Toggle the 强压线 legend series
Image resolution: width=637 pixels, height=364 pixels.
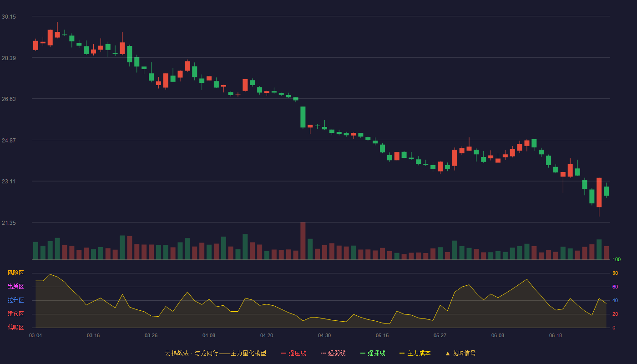click(293, 353)
